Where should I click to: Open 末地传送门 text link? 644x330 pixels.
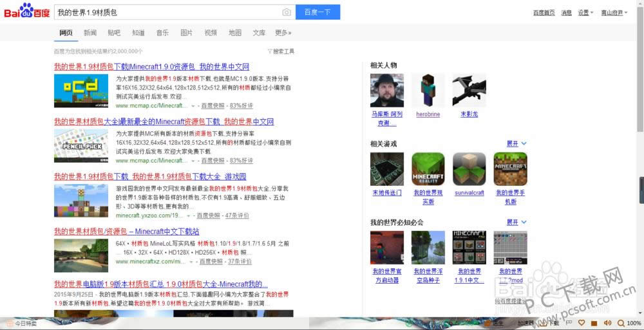[x=387, y=193]
